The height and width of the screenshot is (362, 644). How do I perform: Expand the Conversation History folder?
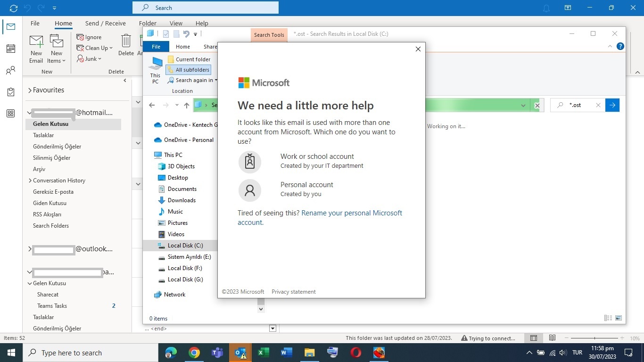(30, 181)
